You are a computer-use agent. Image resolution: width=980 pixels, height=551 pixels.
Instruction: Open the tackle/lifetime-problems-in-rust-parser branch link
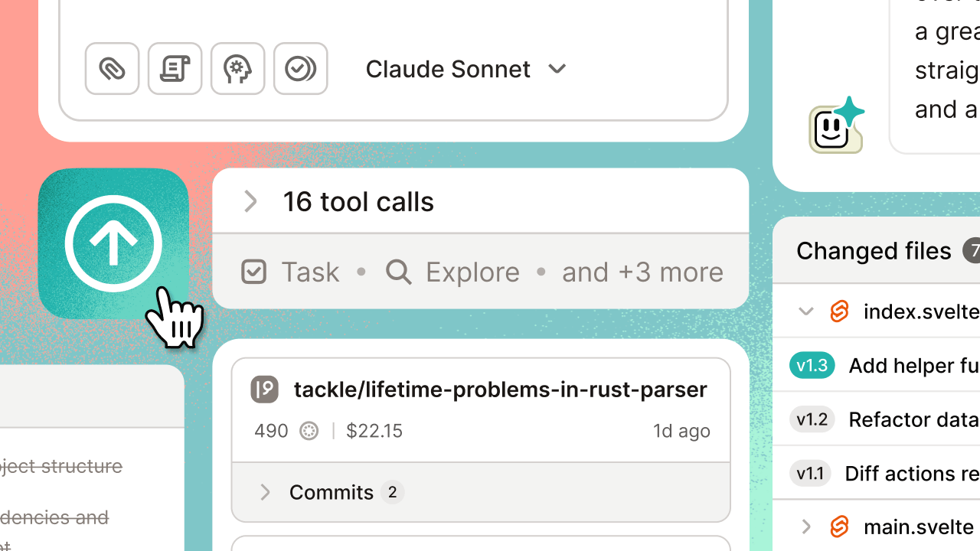500,390
